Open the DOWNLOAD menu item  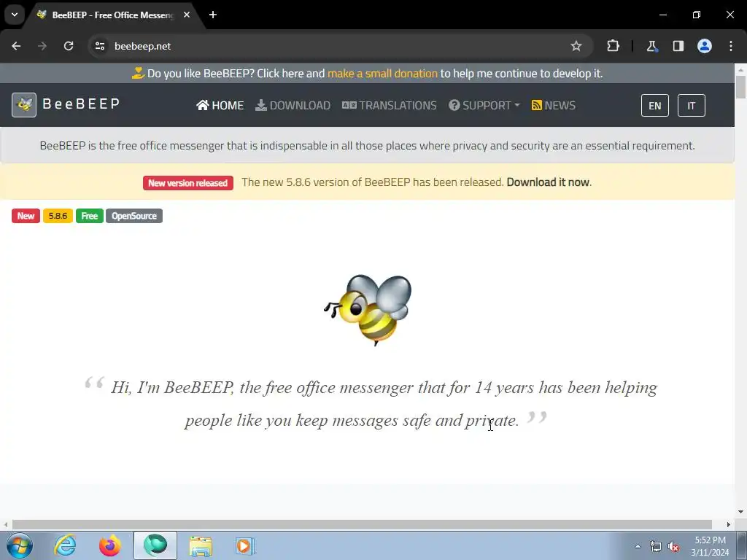[293, 105]
